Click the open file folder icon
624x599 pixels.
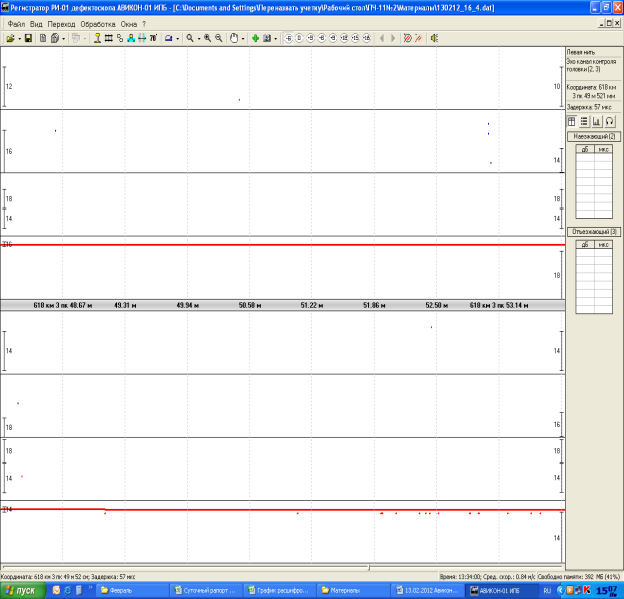9,38
